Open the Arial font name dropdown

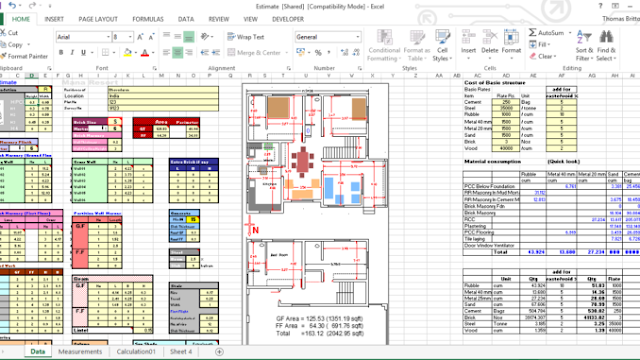click(108, 37)
